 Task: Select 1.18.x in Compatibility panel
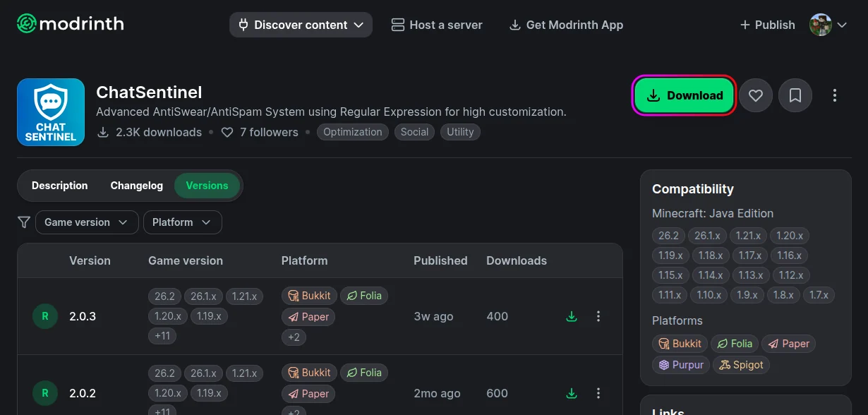coord(711,255)
